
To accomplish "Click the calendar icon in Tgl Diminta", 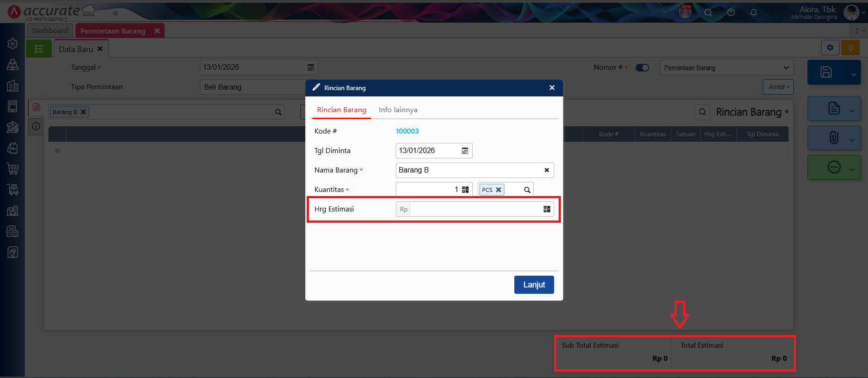I will point(465,151).
